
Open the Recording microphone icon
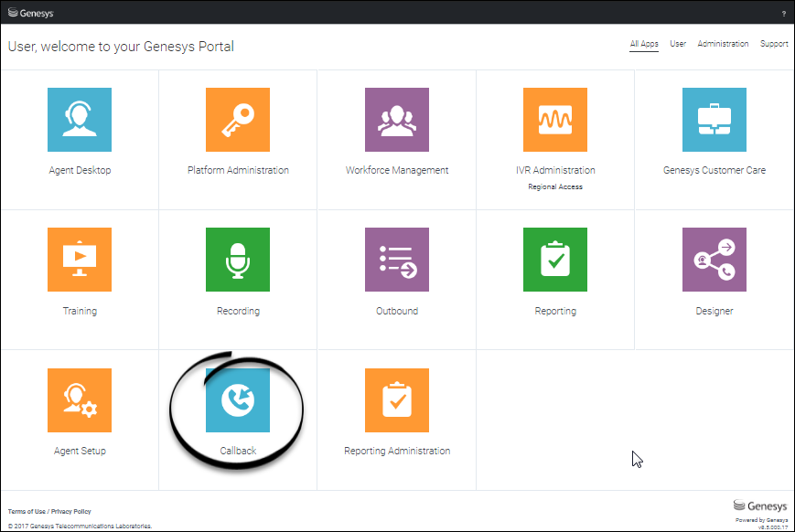pos(238,260)
